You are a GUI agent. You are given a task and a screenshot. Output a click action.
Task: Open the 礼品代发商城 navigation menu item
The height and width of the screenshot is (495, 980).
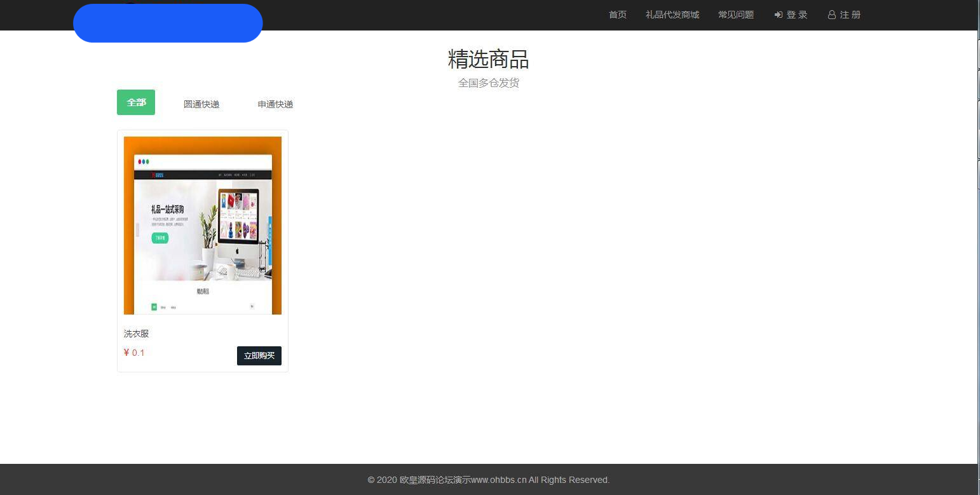(672, 15)
